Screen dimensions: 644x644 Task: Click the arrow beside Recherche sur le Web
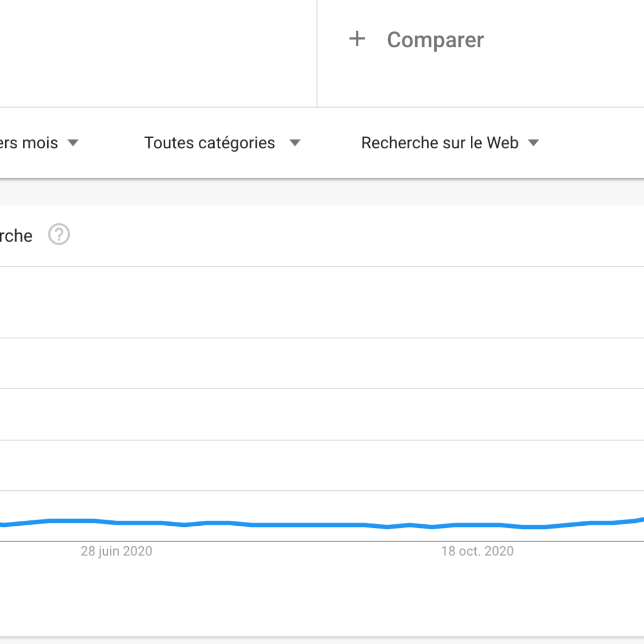(x=534, y=143)
